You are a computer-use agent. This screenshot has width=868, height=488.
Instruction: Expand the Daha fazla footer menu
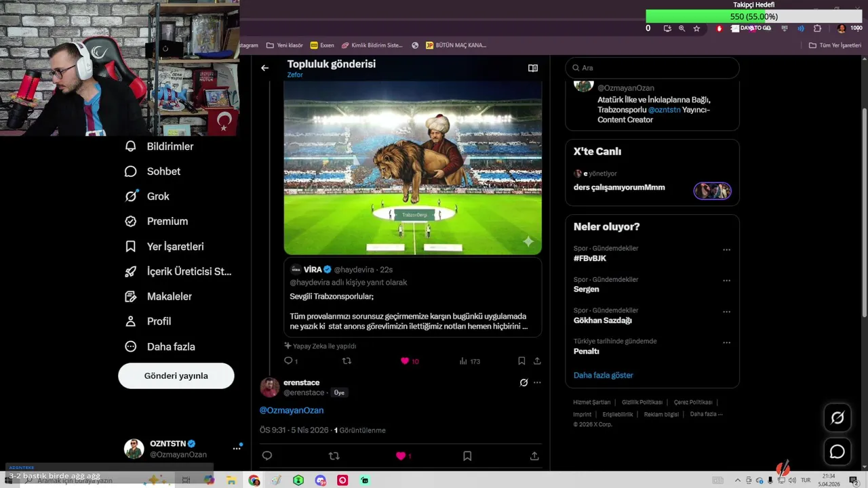click(x=707, y=414)
